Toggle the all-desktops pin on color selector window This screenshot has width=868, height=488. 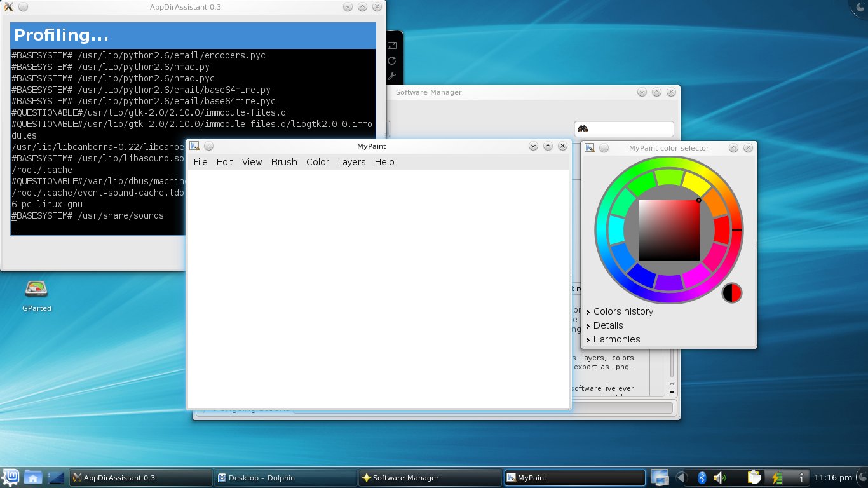(x=604, y=148)
